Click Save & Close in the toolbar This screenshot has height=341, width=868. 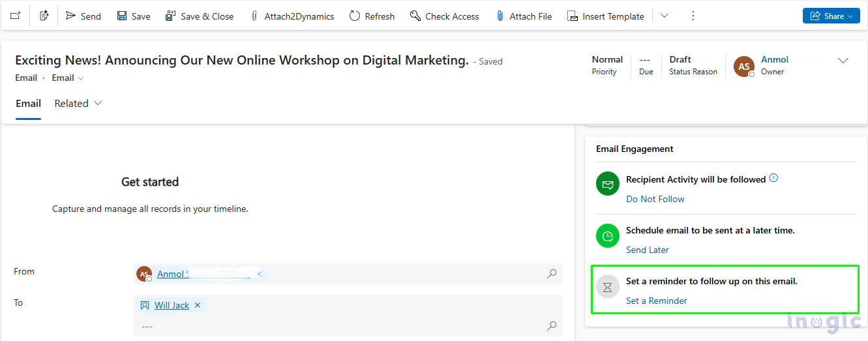[x=200, y=16]
